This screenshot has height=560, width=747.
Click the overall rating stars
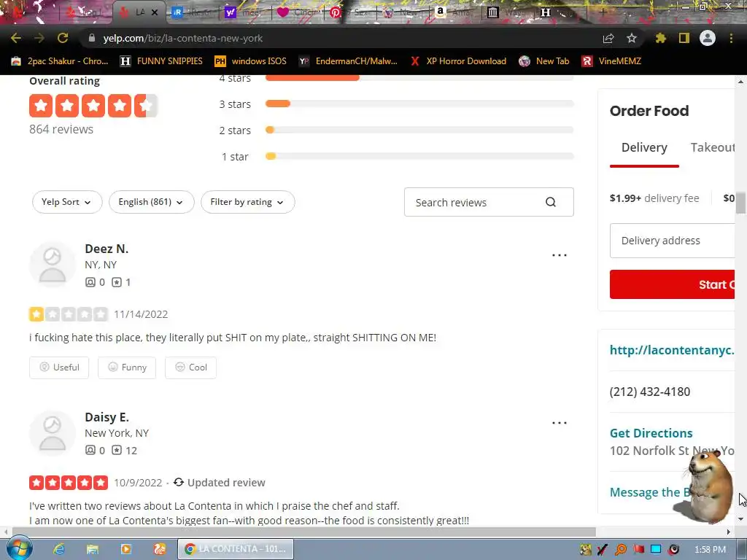coord(93,106)
